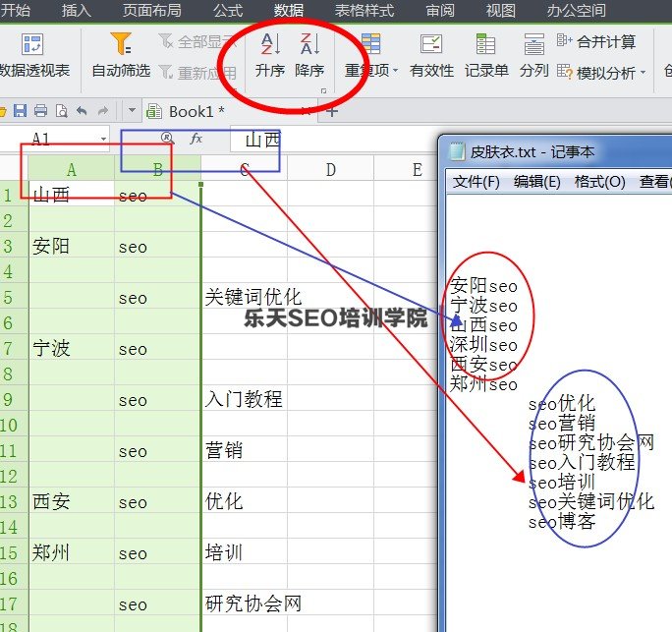The width and height of the screenshot is (672, 632).
Task: Select cell containing 宁波
Action: (x=72, y=348)
